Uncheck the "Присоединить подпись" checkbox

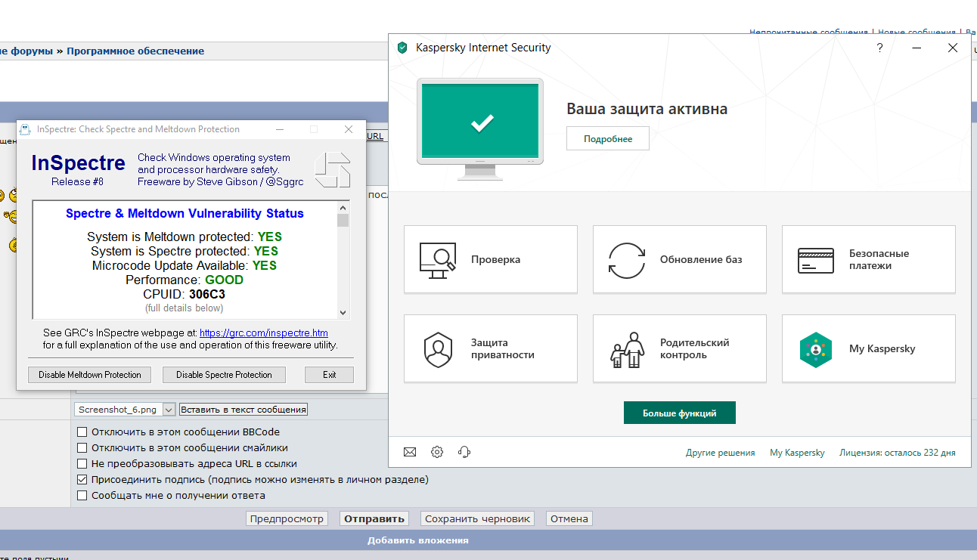pos(82,480)
